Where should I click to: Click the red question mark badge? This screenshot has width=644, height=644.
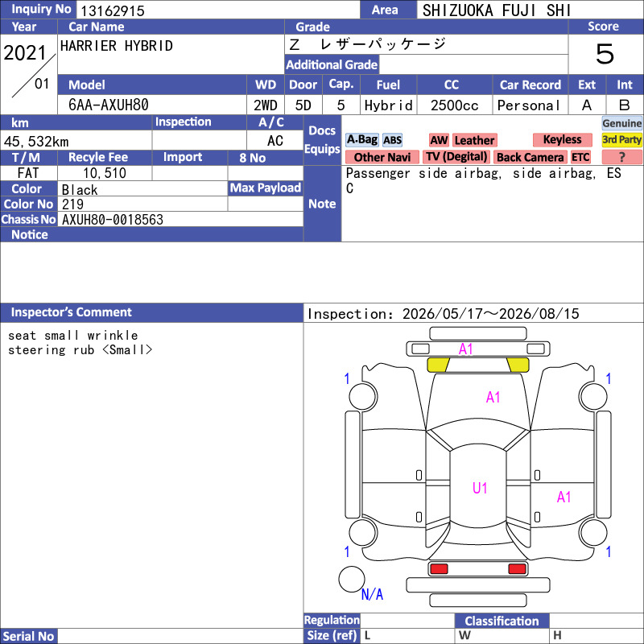point(621,157)
